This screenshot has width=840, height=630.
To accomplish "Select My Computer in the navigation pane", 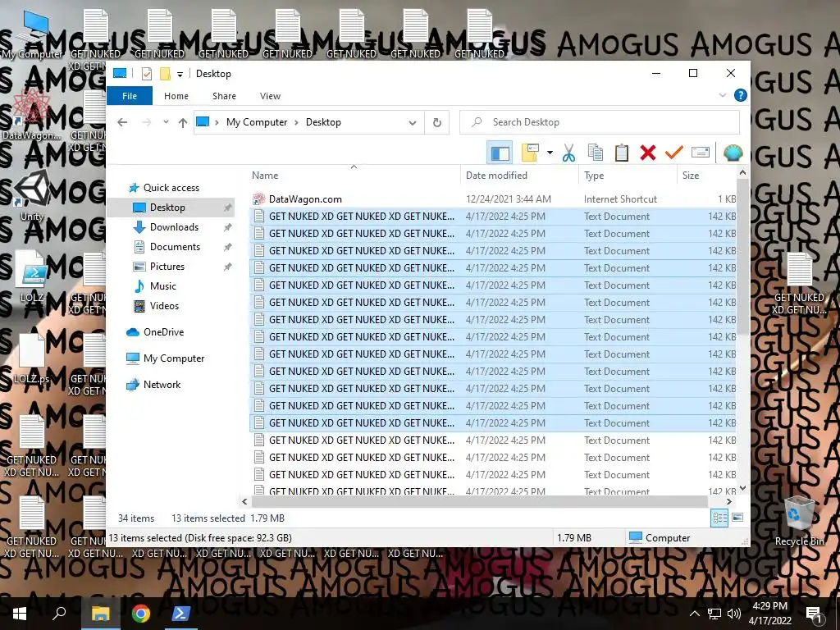I will [x=174, y=358].
